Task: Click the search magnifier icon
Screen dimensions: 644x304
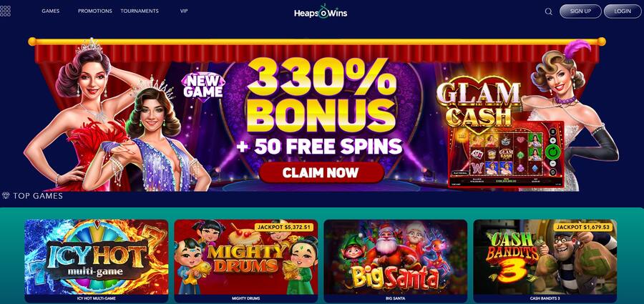Action: click(x=548, y=11)
